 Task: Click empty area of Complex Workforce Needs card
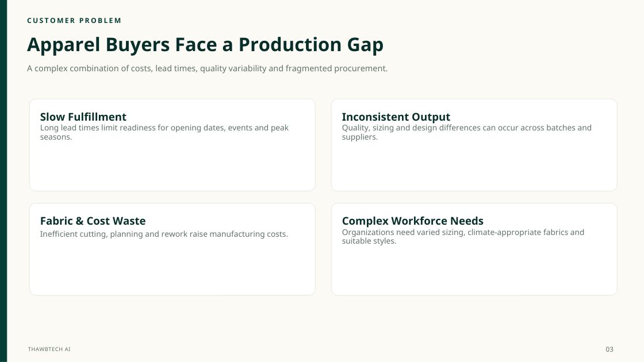(474, 271)
